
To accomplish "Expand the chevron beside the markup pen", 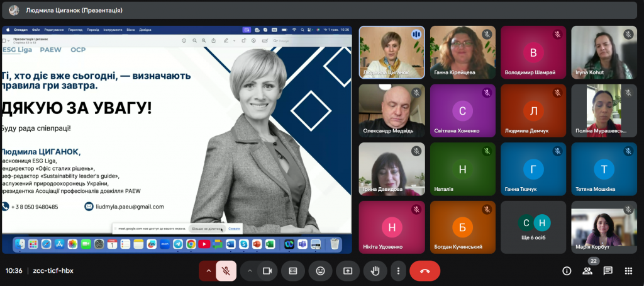I will [234, 41].
